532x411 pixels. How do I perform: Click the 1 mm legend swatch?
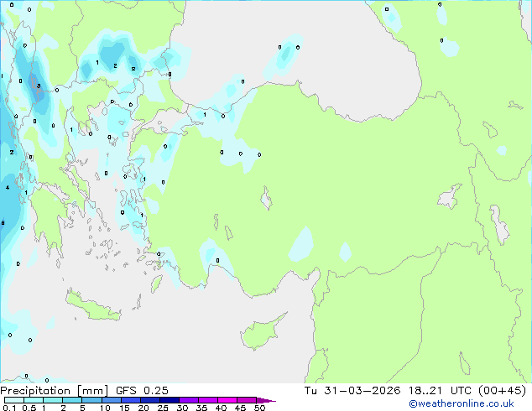(53, 400)
